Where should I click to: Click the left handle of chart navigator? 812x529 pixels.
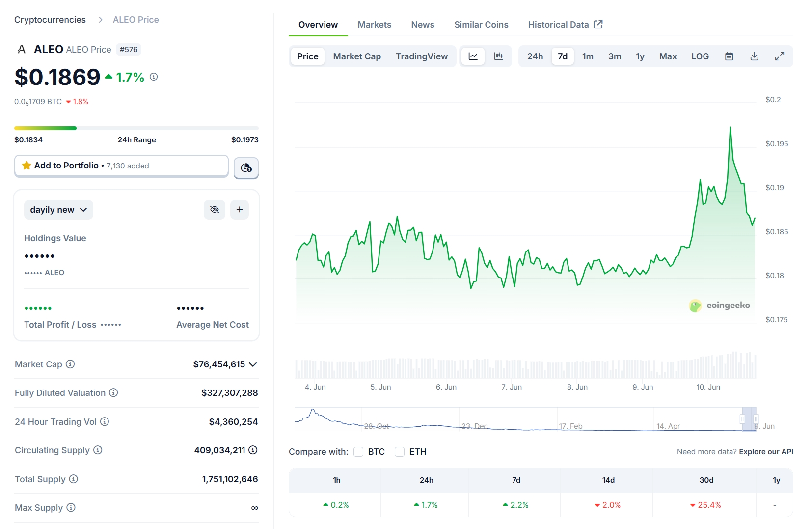click(742, 419)
